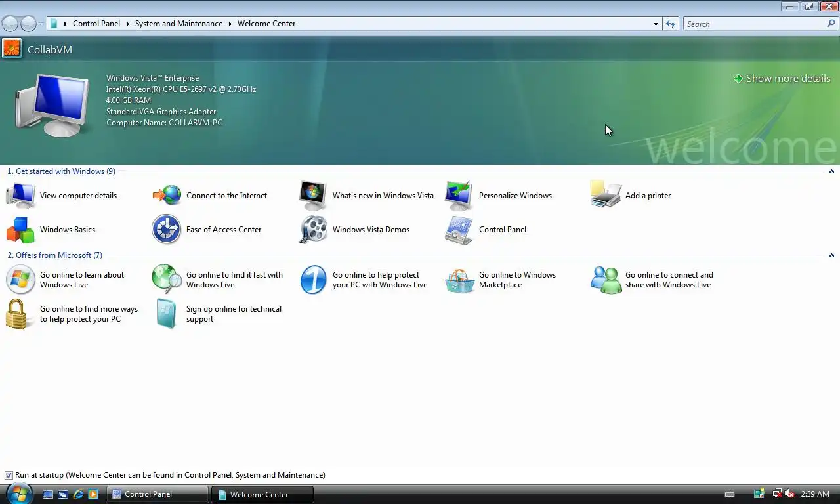
Task: Click Ease of Access Center text label
Action: pos(224,230)
